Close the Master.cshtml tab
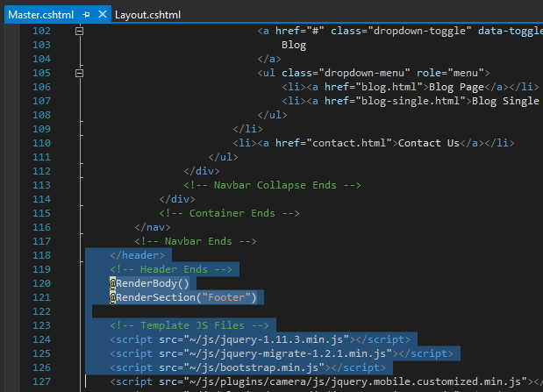 tap(102, 15)
